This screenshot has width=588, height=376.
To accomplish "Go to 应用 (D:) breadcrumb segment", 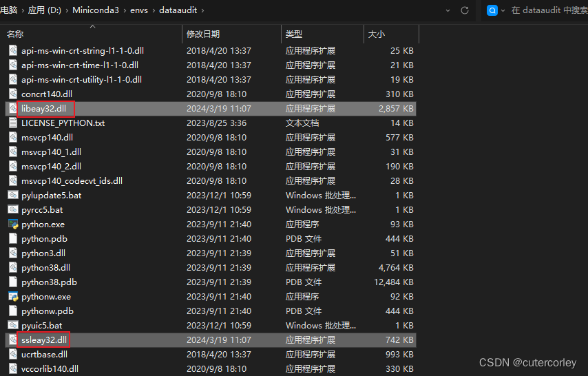I will coord(44,10).
